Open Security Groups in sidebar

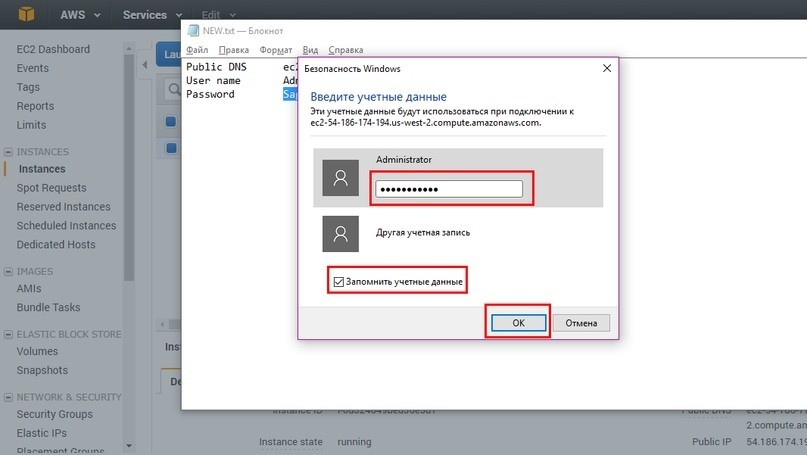pyautogui.click(x=55, y=414)
